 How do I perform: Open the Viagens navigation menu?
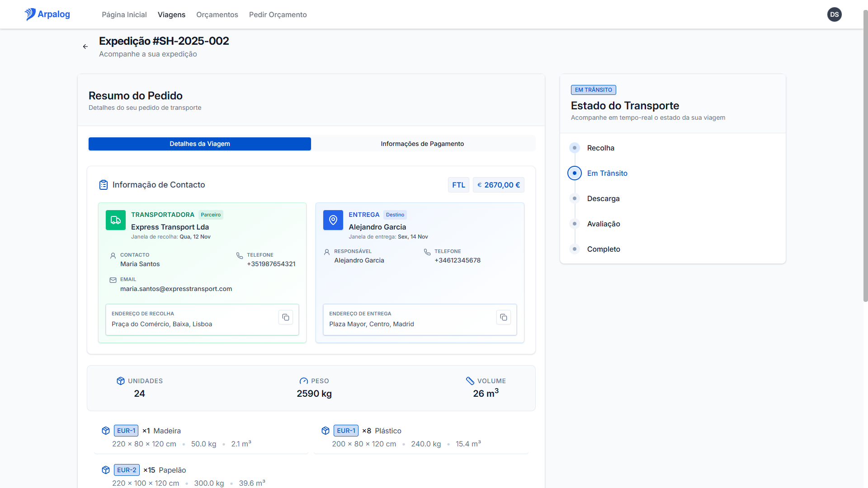(171, 14)
